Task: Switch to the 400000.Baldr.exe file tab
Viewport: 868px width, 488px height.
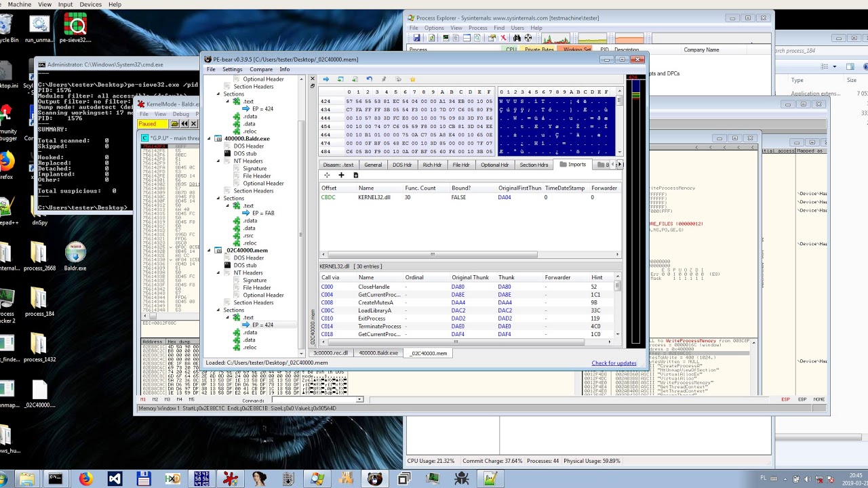Action: (x=378, y=353)
